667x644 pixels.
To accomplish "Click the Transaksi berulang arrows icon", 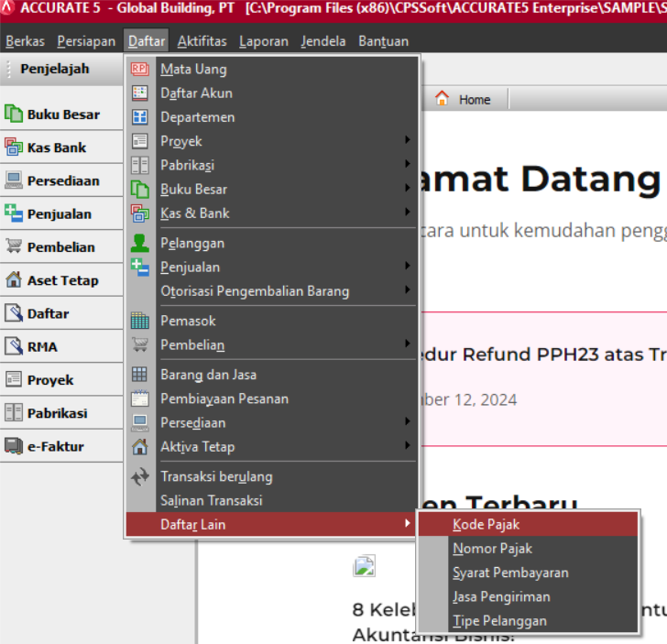I will 139,476.
